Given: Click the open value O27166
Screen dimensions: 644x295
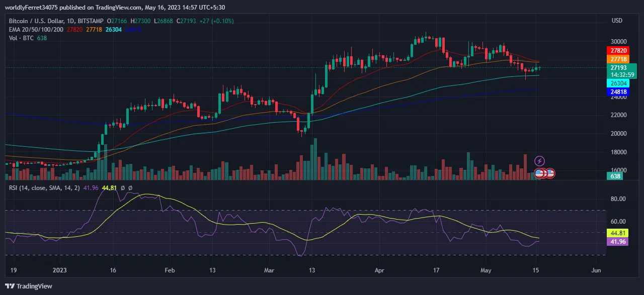Looking at the screenshot, I should pyautogui.click(x=117, y=21).
